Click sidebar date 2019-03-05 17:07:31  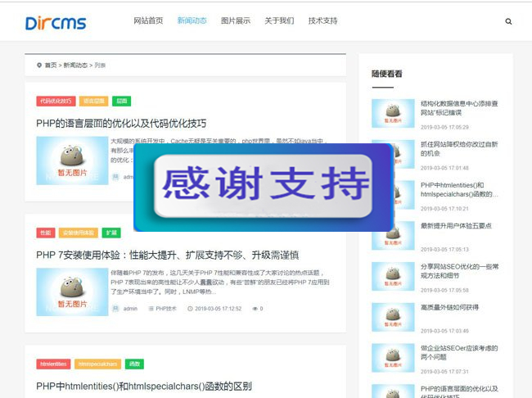(444, 372)
